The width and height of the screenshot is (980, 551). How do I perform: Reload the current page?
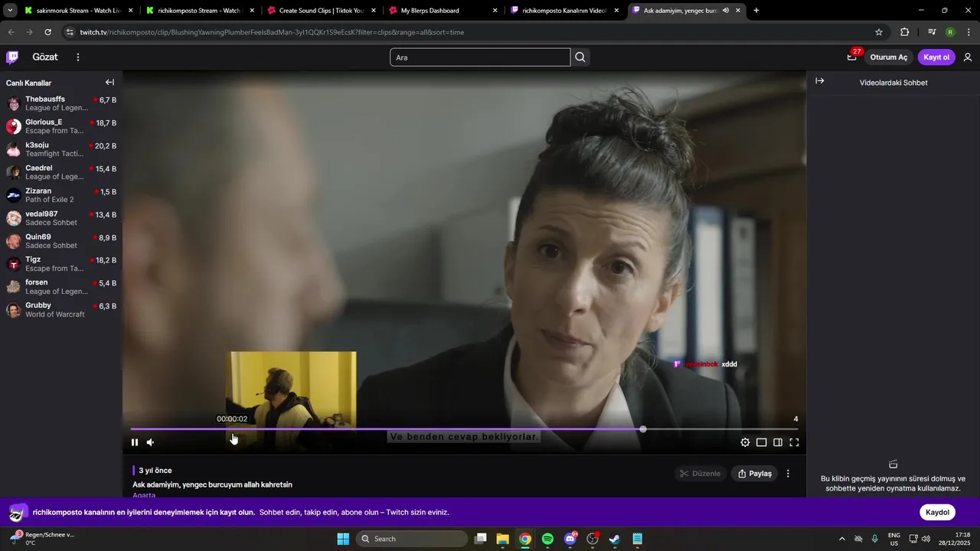tap(47, 32)
